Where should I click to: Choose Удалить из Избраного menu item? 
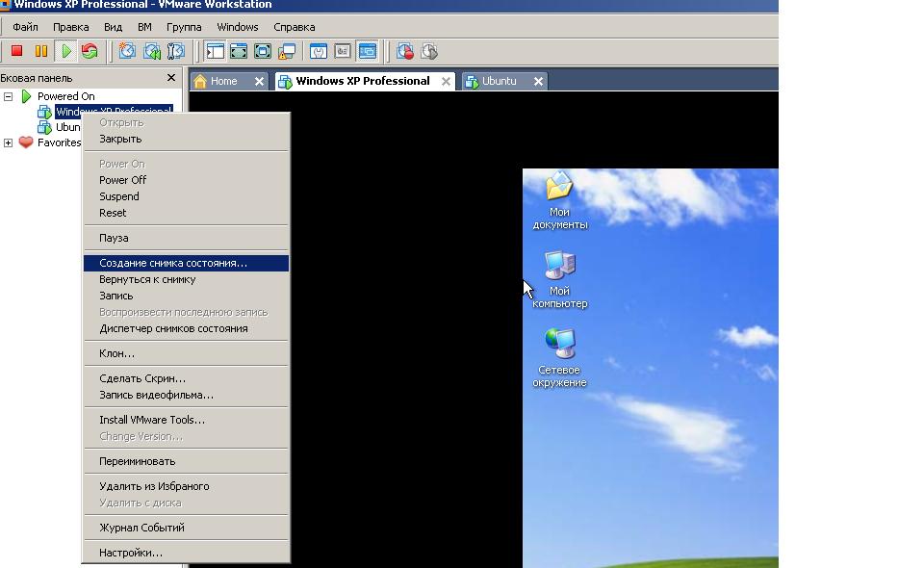(x=186, y=486)
